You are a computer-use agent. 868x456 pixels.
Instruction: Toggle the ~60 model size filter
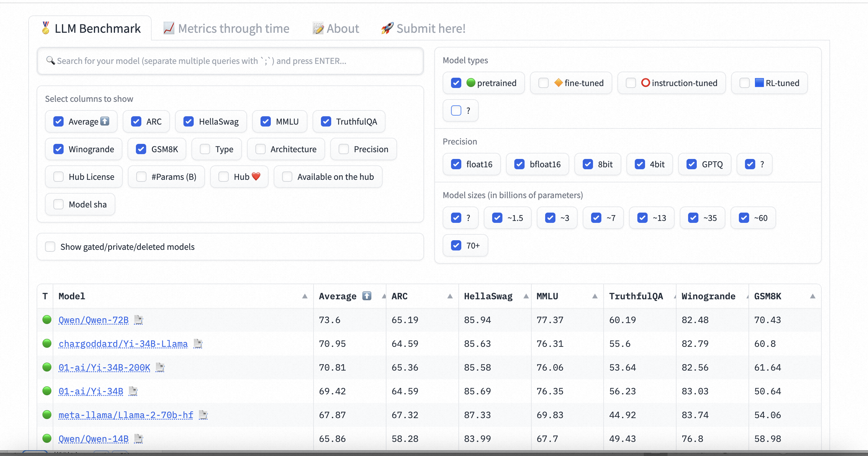coord(744,218)
